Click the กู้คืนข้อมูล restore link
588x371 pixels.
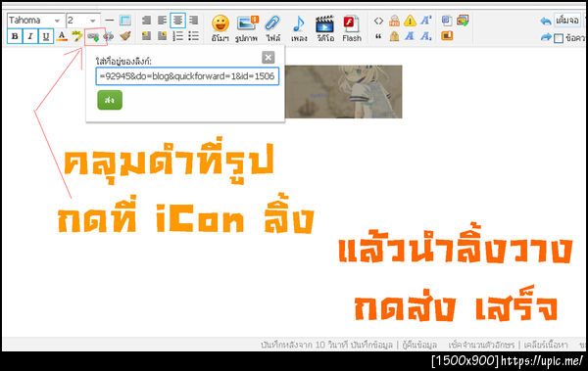click(419, 344)
